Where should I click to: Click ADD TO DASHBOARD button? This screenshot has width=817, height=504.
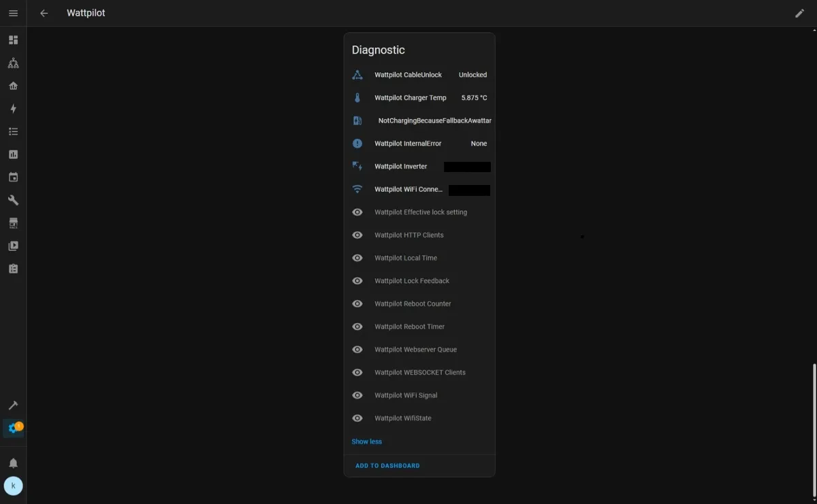coord(387,466)
